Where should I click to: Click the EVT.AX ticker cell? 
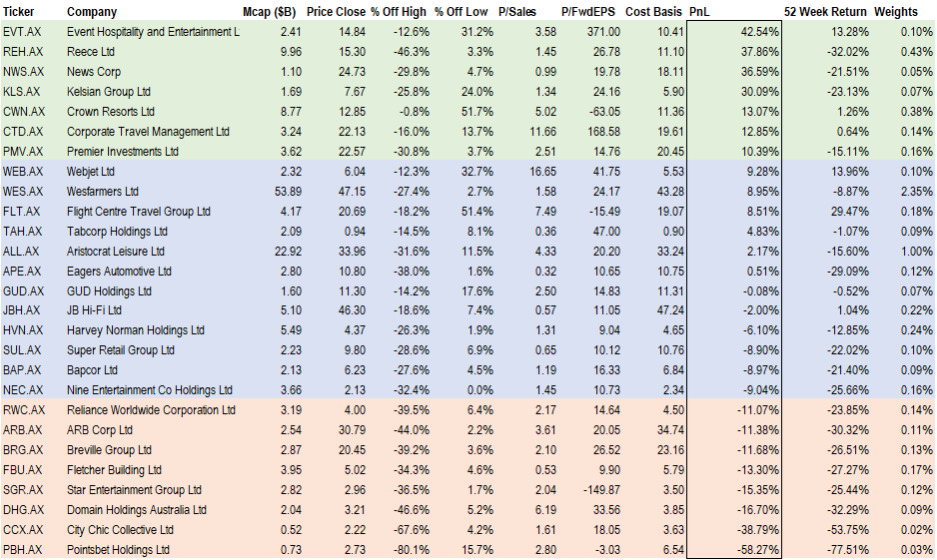(24, 32)
